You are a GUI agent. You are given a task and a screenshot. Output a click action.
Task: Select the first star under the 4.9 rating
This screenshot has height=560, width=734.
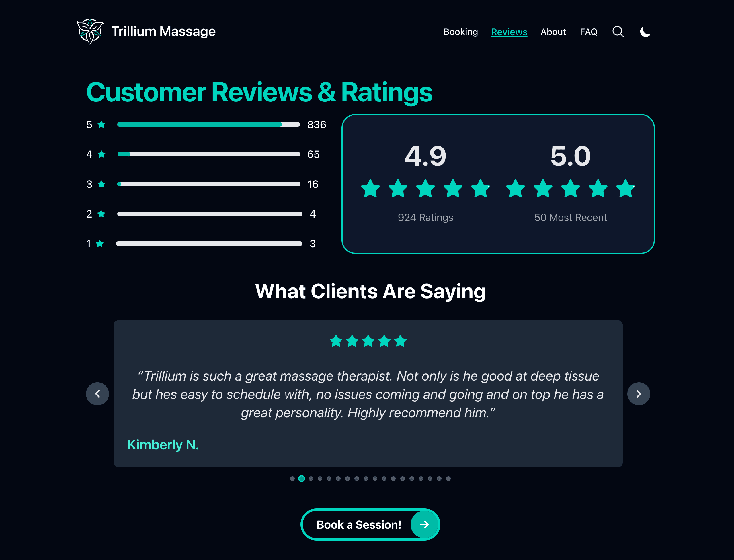370,189
